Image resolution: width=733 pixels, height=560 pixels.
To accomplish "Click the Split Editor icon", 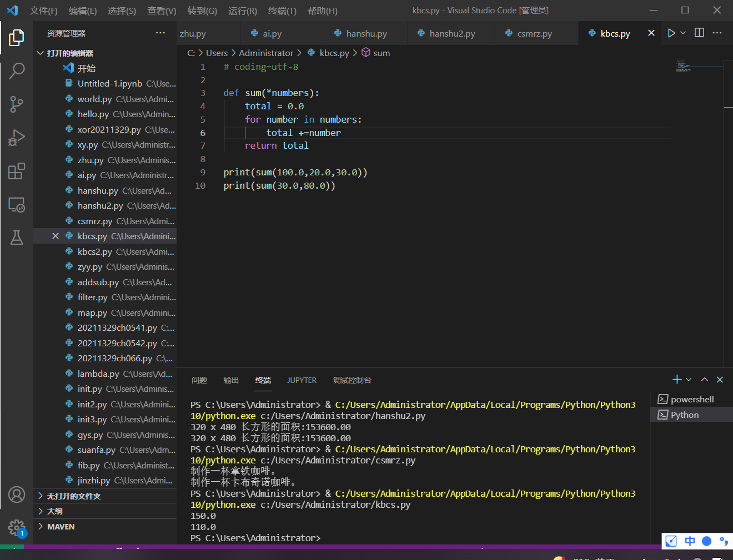I will [699, 33].
